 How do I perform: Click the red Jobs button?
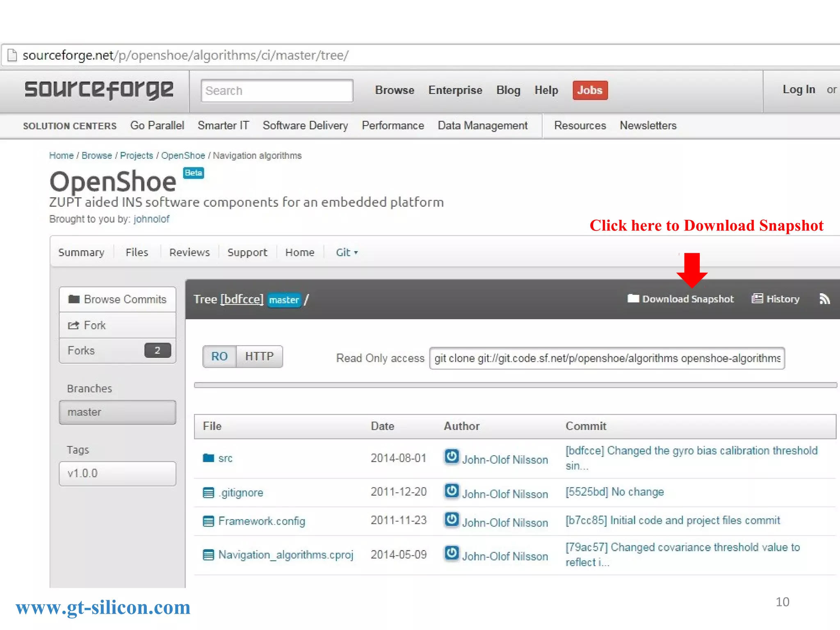click(x=590, y=90)
